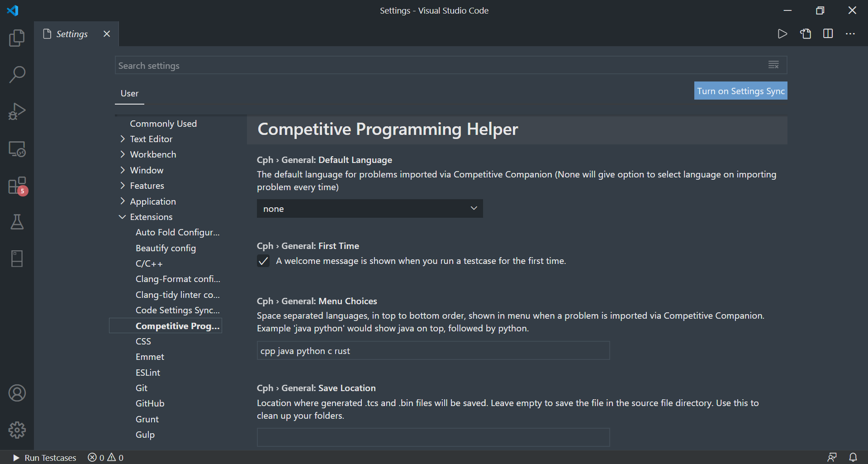Image resolution: width=868 pixels, height=464 pixels.
Task: Clear settings search filter icon
Action: coord(773,65)
